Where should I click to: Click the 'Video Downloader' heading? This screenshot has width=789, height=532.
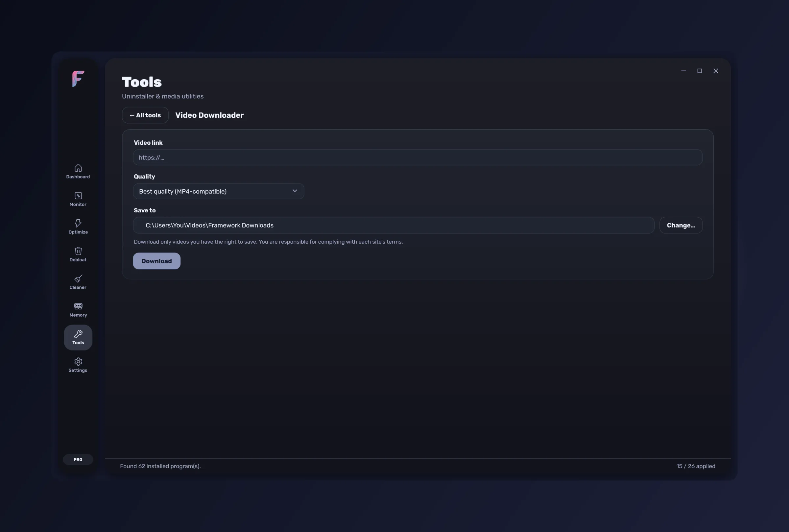pos(209,115)
